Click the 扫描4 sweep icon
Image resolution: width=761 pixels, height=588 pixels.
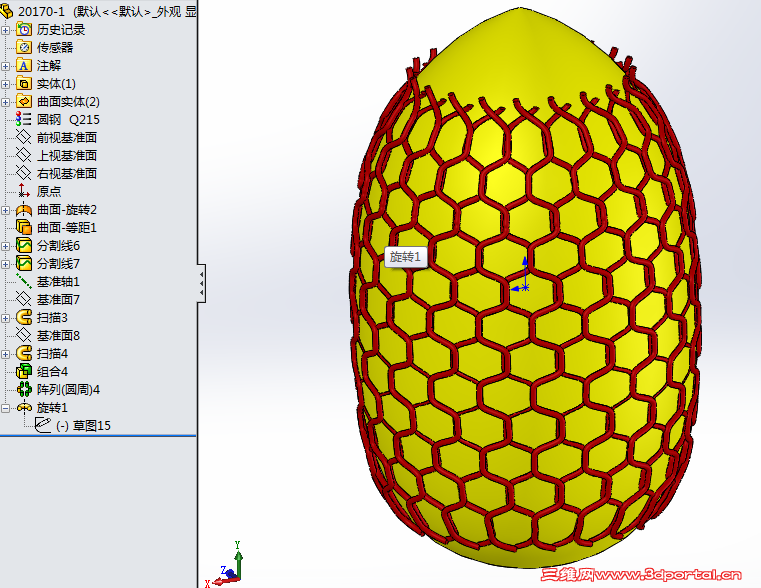pyautogui.click(x=24, y=353)
